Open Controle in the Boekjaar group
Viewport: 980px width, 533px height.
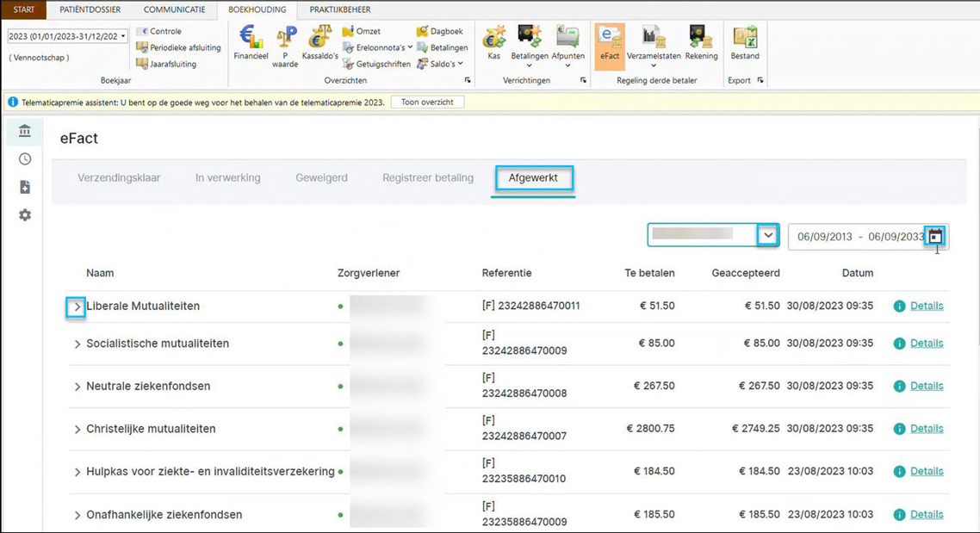pos(158,31)
